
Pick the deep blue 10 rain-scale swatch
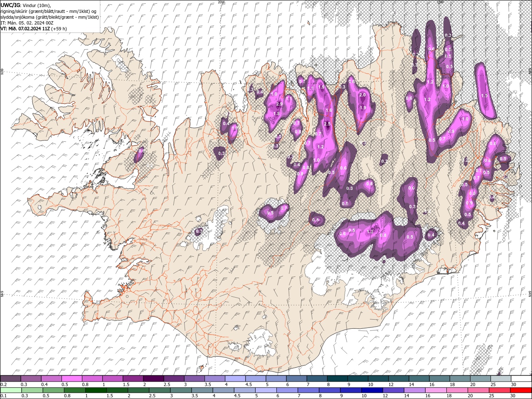(372, 390)
